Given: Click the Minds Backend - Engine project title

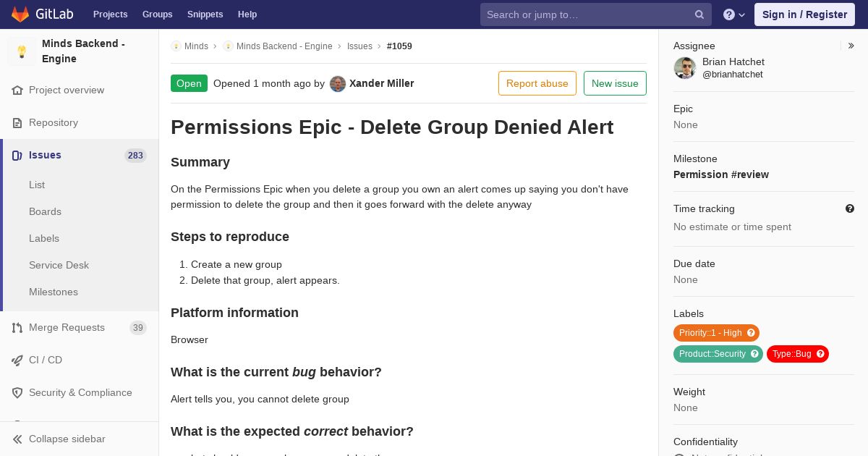Looking at the screenshot, I should point(83,51).
